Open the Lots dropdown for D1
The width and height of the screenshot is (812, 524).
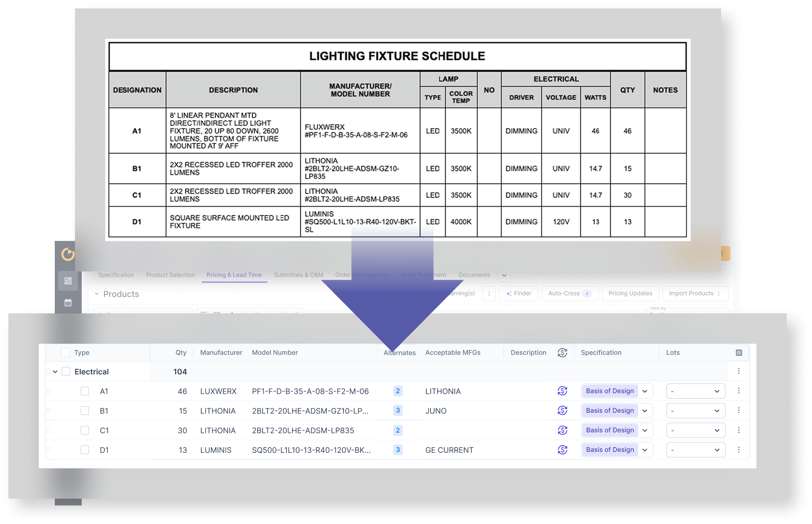click(696, 450)
